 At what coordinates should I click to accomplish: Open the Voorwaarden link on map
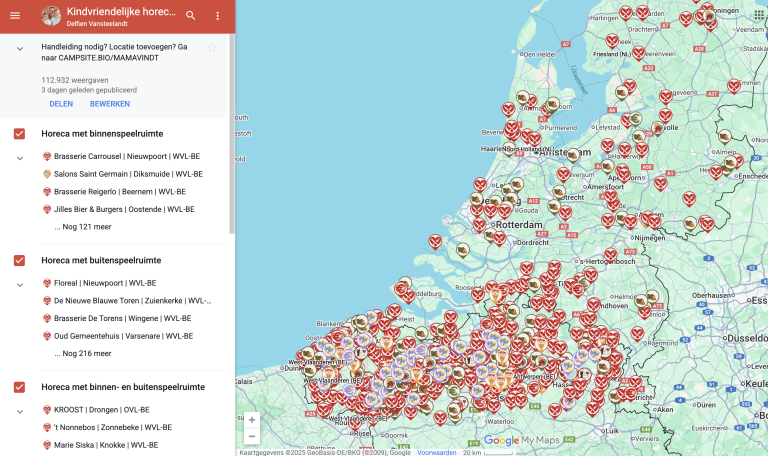tap(436, 452)
